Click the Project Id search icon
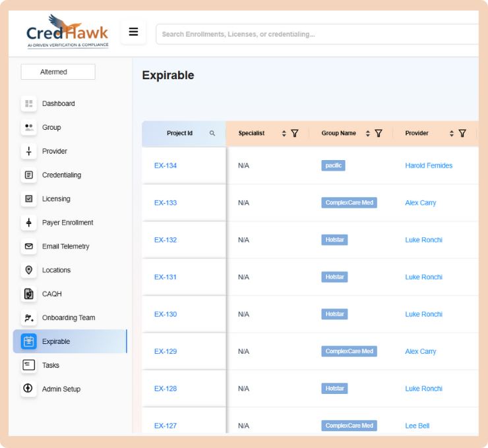The image size is (488, 448). [212, 133]
